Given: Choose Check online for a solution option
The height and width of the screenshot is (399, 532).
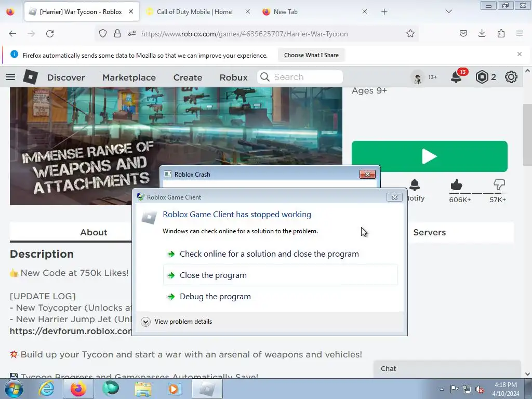Looking at the screenshot, I should tap(281, 254).
